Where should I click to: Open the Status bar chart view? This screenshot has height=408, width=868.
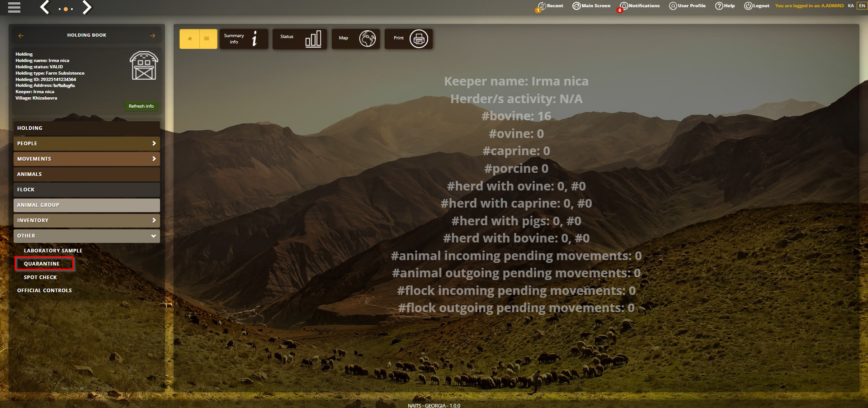pos(299,39)
